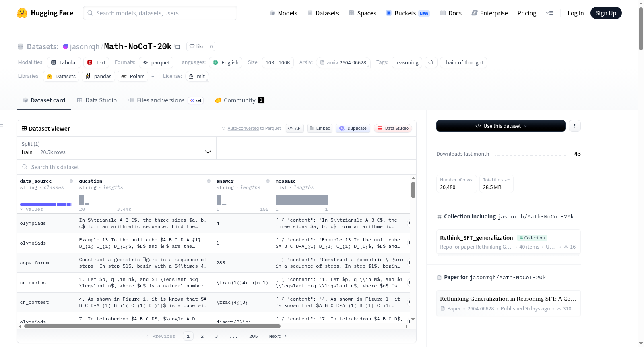Sort the data_source column
The image size is (644, 347).
(x=71, y=181)
